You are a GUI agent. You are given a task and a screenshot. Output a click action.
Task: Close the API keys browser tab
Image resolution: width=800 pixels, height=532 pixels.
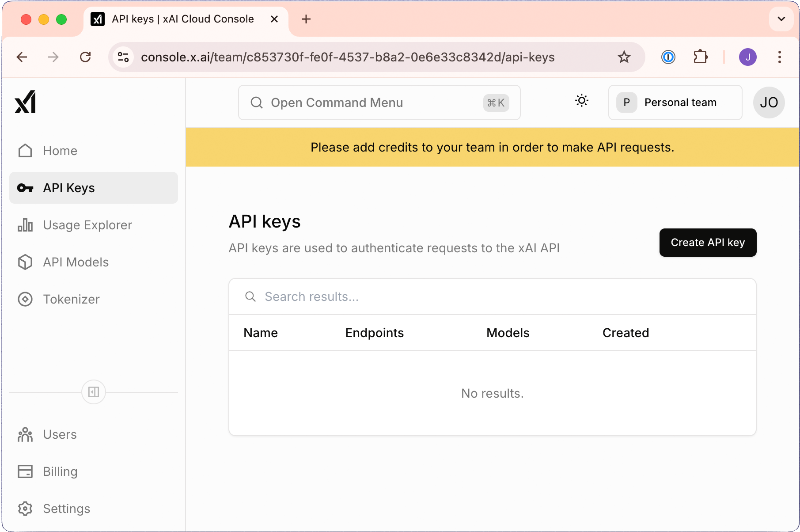[274, 19]
